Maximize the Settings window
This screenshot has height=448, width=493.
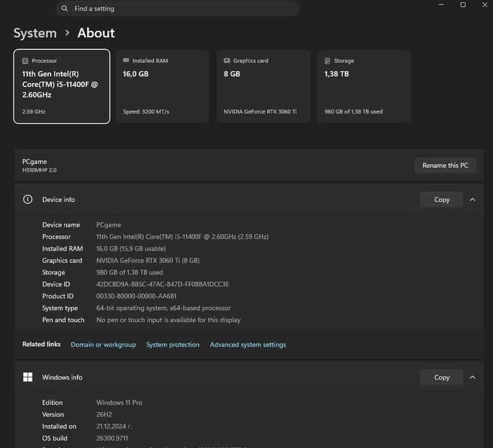pos(463,4)
